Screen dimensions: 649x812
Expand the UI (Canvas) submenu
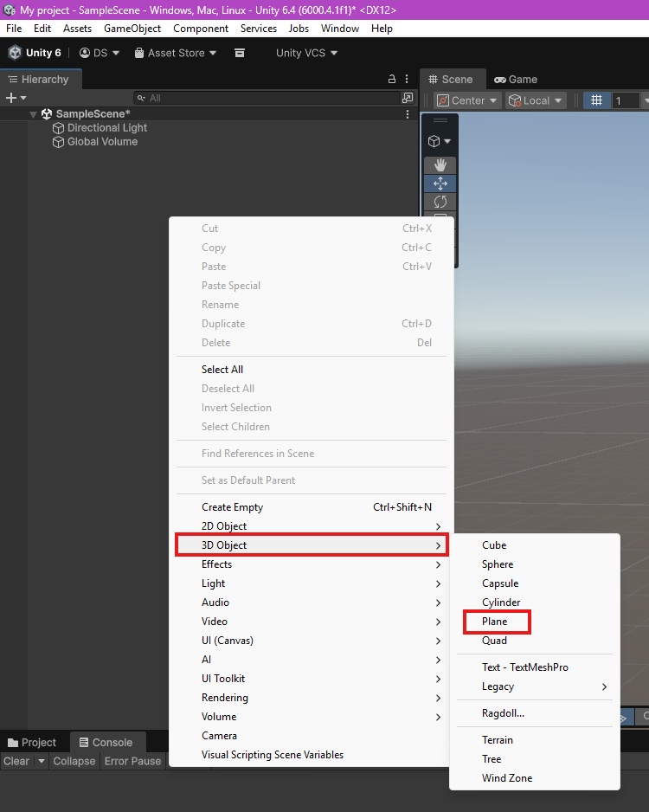(312, 641)
